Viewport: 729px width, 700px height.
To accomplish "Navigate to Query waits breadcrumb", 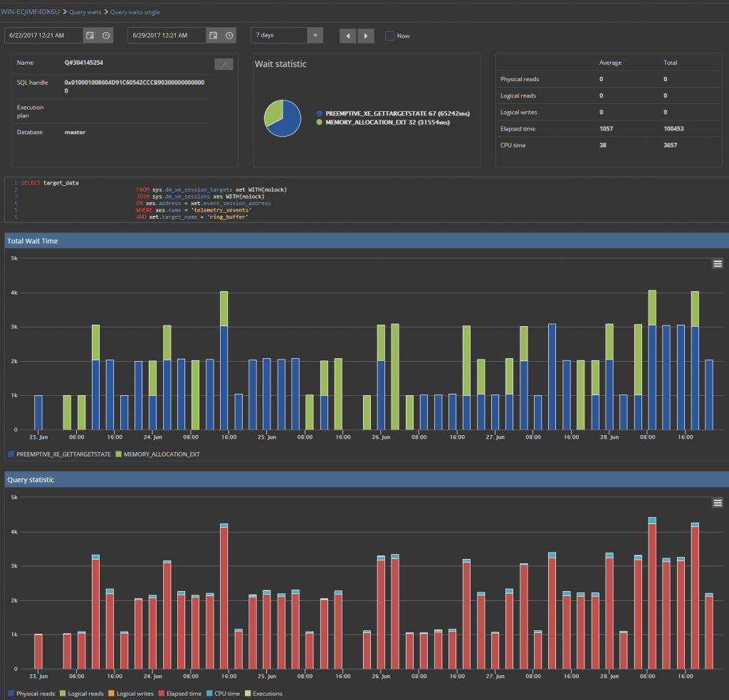I will pos(85,12).
